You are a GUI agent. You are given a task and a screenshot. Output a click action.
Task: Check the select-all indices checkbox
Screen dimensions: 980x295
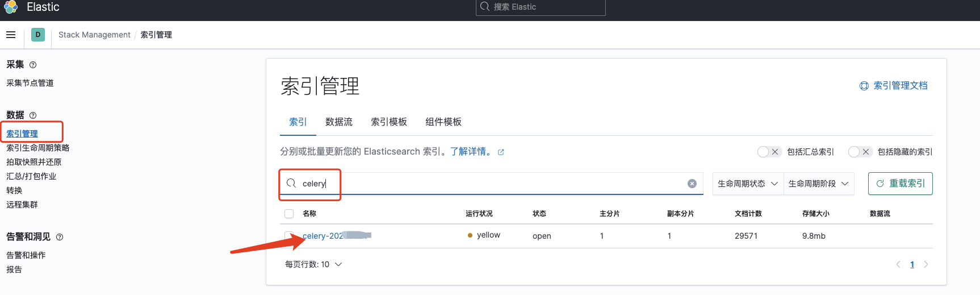(289, 214)
